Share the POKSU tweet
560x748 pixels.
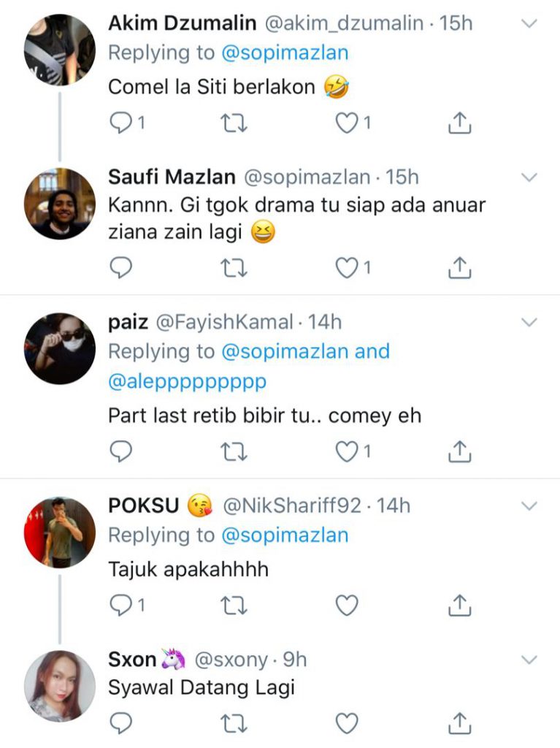(x=459, y=605)
